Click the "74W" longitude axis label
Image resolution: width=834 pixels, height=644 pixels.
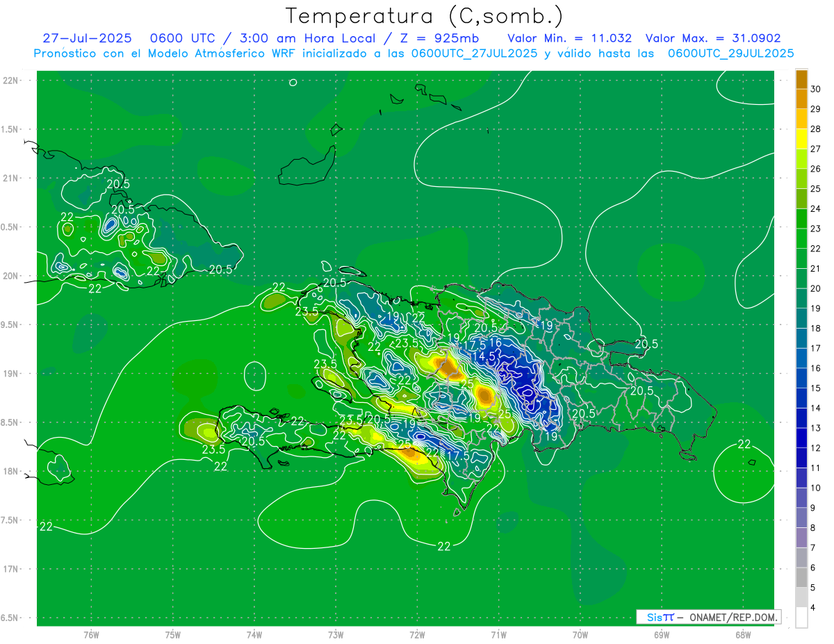click(x=254, y=634)
